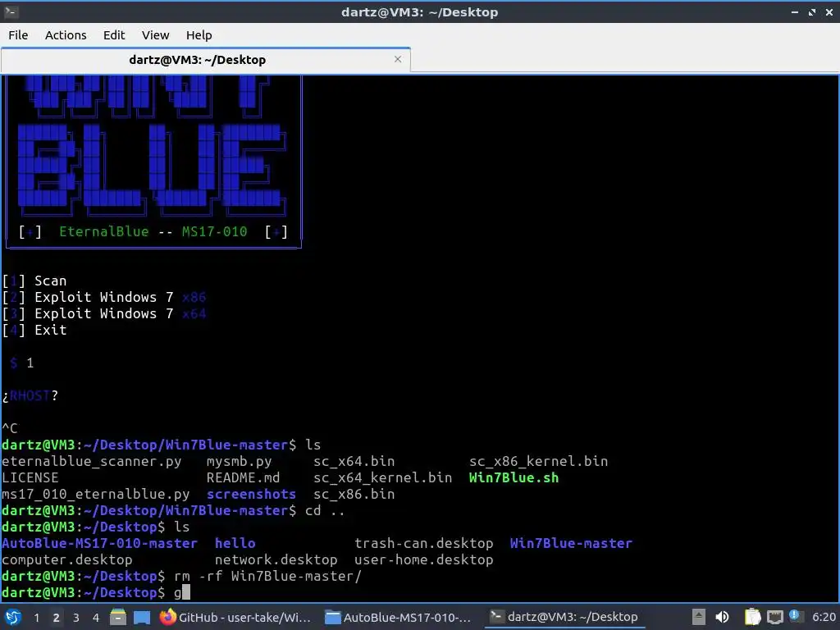This screenshot has width=840, height=630.
Task: Open the file manager launcher in the panel
Action: coord(118,617)
